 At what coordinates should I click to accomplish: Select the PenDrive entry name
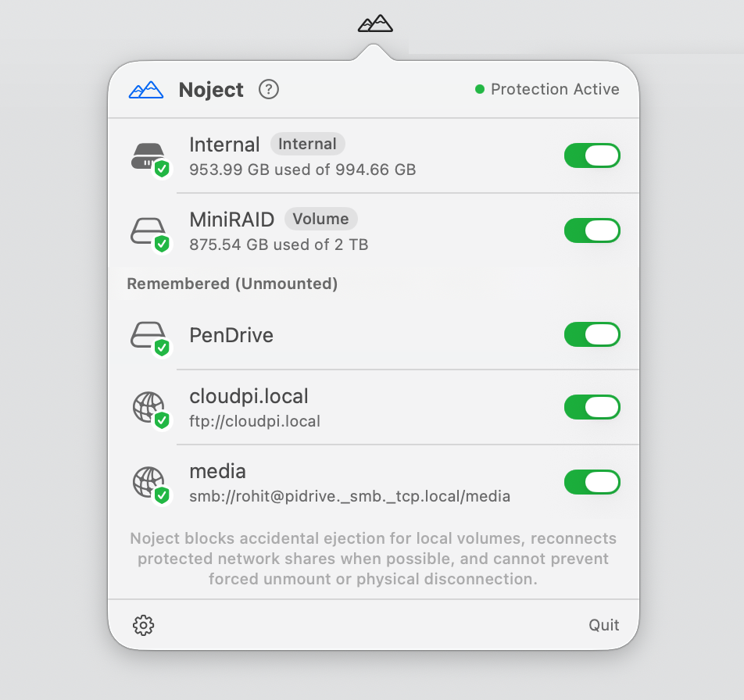click(231, 335)
